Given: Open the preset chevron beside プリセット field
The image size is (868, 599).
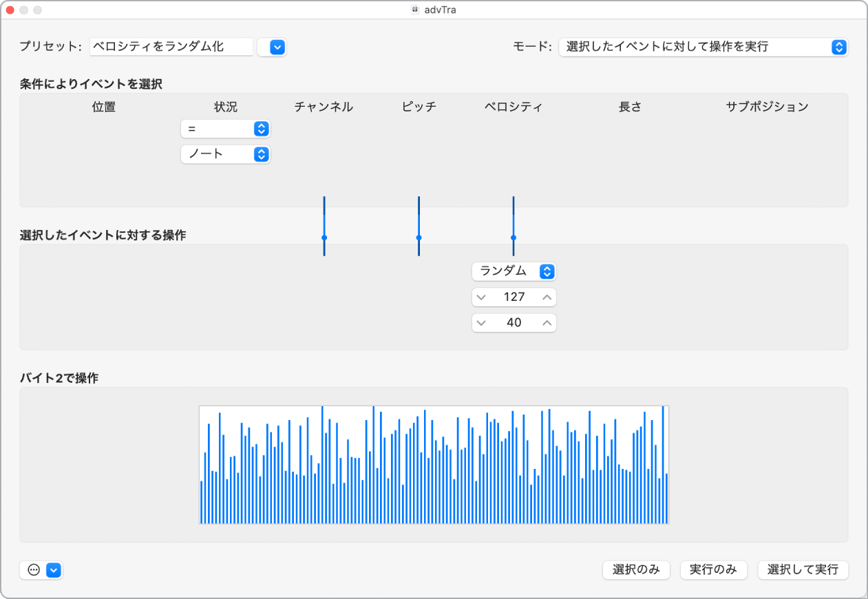Looking at the screenshot, I should [x=272, y=47].
